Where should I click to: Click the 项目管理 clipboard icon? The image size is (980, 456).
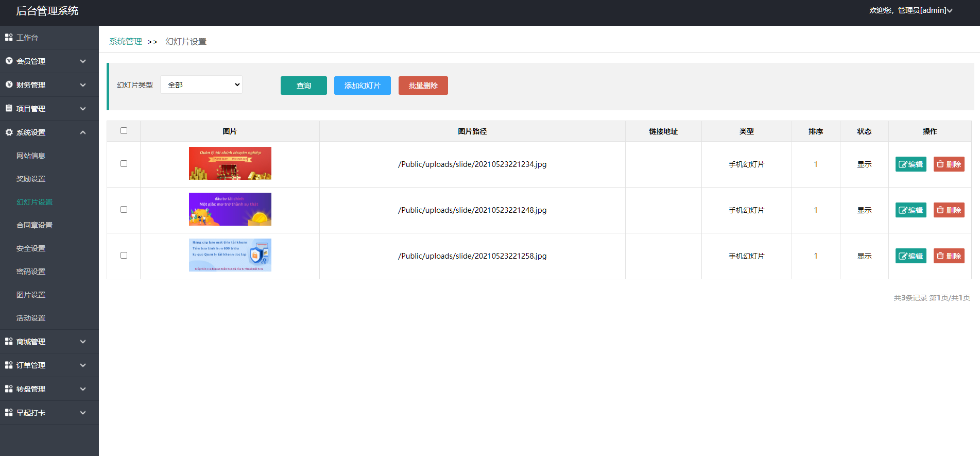tap(9, 108)
